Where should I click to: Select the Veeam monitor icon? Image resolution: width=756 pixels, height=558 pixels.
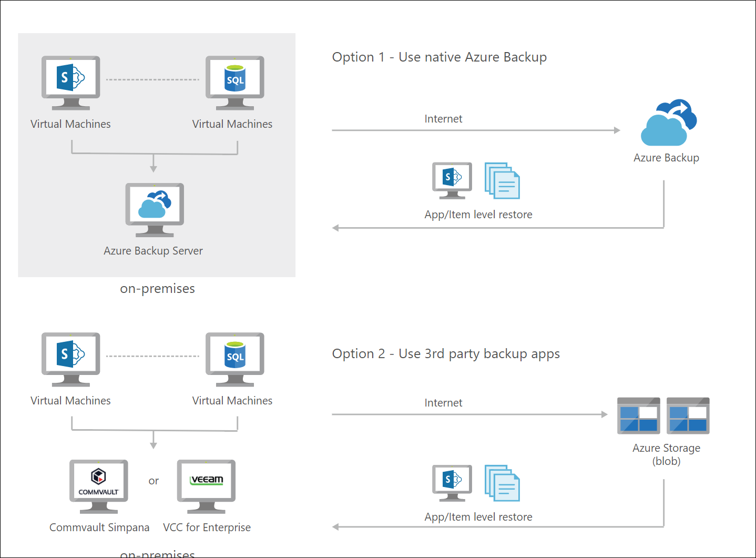click(x=207, y=486)
